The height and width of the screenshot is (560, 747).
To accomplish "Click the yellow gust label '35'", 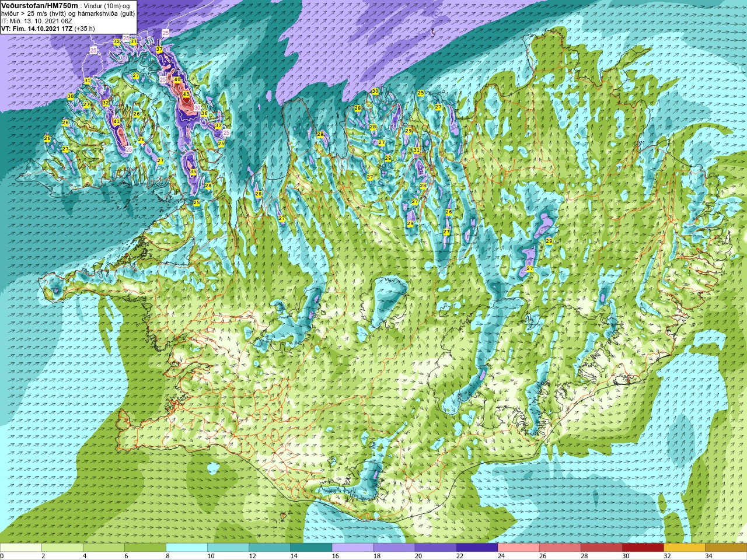I will (193, 171).
